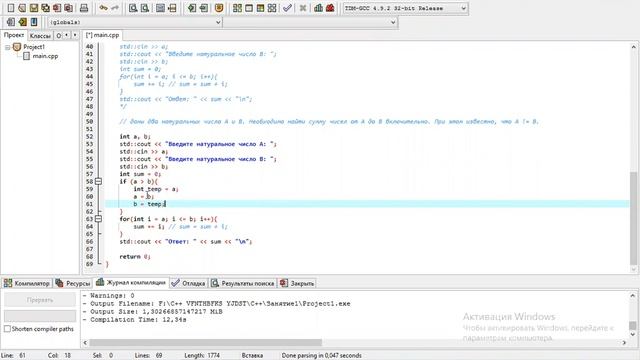This screenshot has width=640, height=360.
Task: Click the "Output Filename" log line
Action: [x=217, y=304]
